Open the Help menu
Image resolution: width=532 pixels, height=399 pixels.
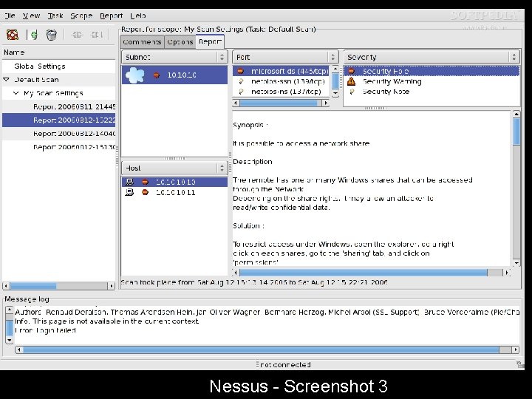138,16
